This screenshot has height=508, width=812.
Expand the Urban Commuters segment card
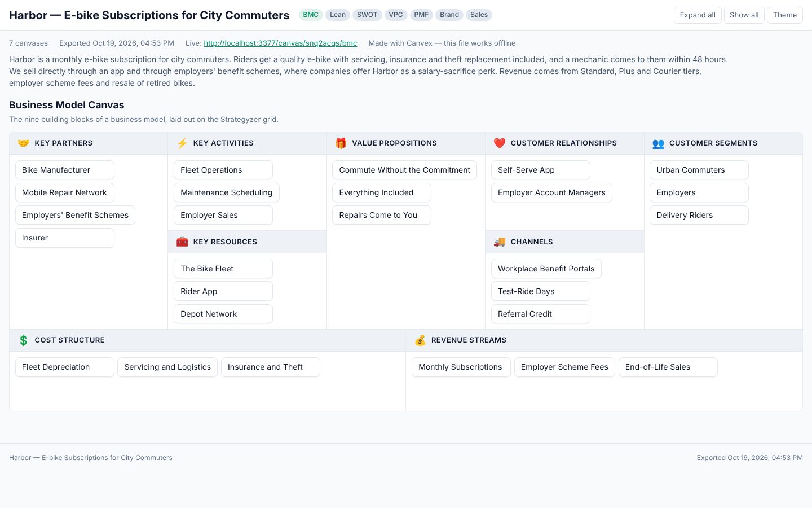(x=699, y=170)
